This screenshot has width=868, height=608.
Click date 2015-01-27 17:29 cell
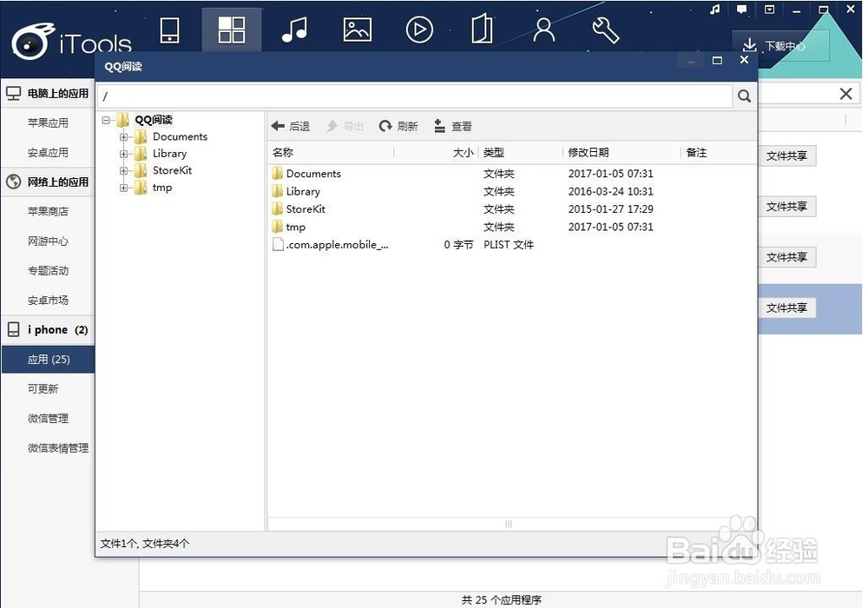tap(610, 208)
